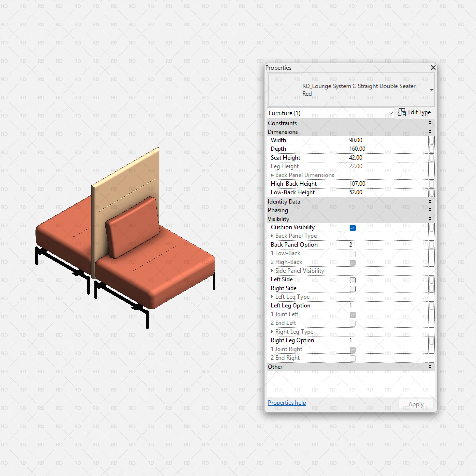
Task: Check the 2 End Right checkbox
Action: pyautogui.click(x=353, y=358)
